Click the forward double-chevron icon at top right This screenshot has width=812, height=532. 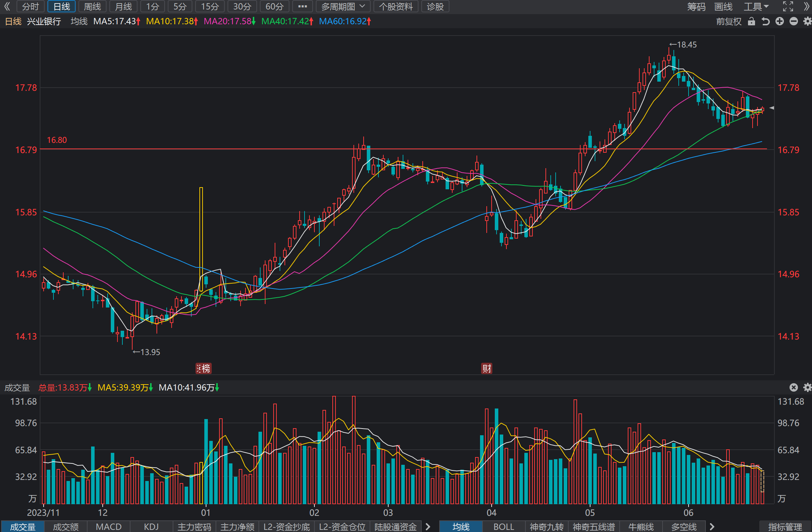(x=807, y=6)
